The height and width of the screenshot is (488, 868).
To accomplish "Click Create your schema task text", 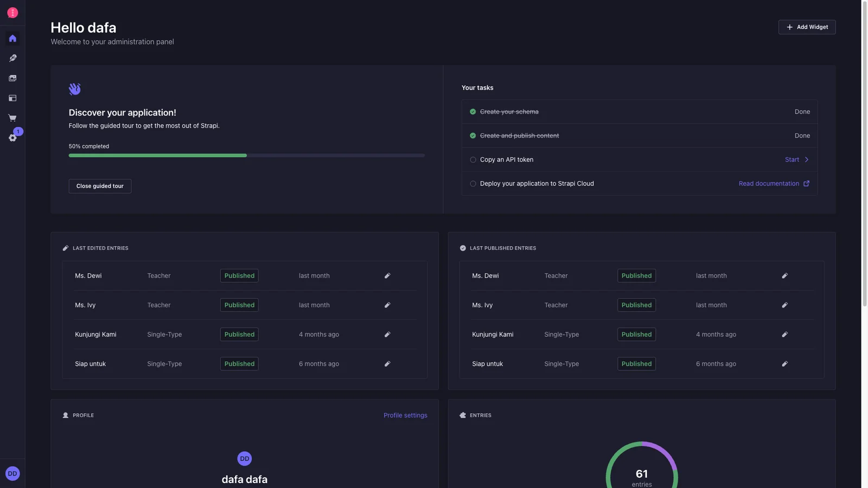I will [x=509, y=112].
